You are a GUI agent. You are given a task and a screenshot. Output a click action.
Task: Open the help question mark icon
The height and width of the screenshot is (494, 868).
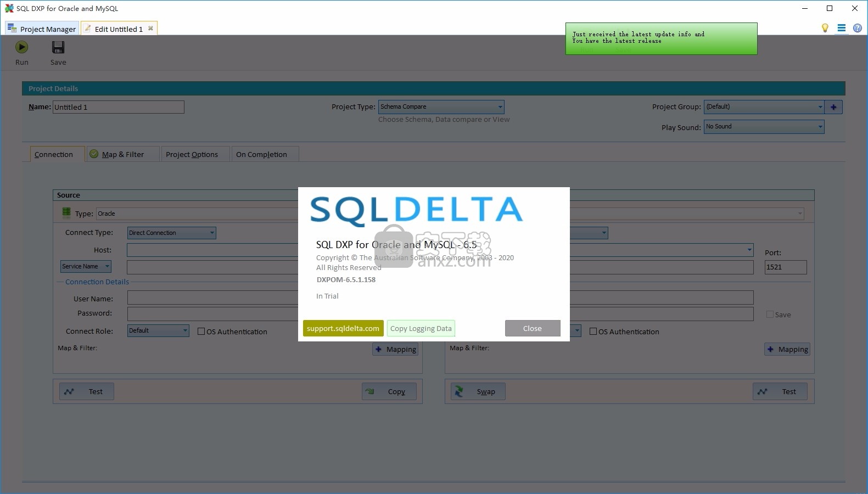pyautogui.click(x=857, y=28)
